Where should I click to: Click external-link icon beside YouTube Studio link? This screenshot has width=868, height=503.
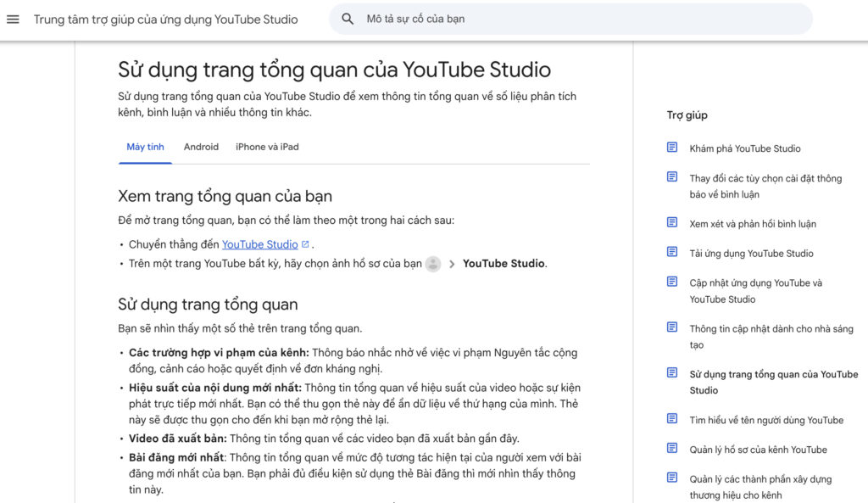(x=305, y=243)
